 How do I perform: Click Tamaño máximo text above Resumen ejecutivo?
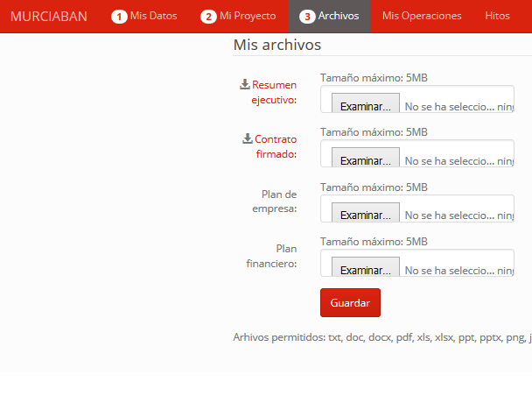[x=374, y=78]
